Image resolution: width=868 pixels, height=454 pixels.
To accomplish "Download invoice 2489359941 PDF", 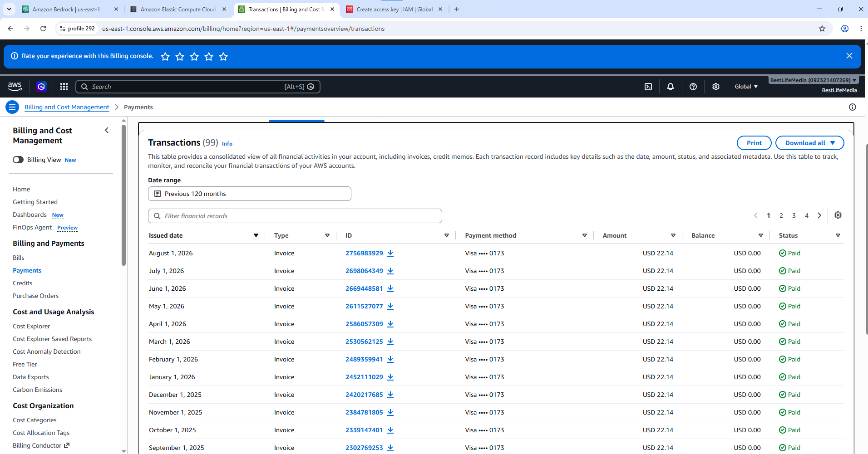I will (x=390, y=359).
